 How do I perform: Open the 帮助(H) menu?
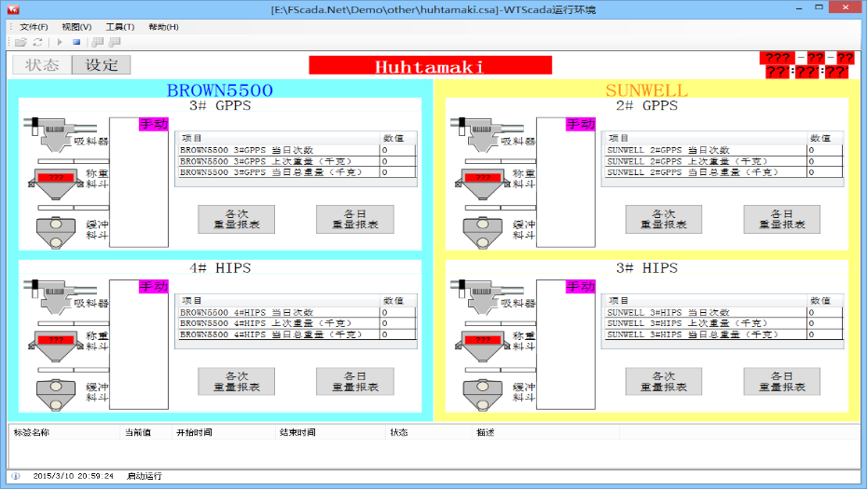pyautogui.click(x=163, y=26)
